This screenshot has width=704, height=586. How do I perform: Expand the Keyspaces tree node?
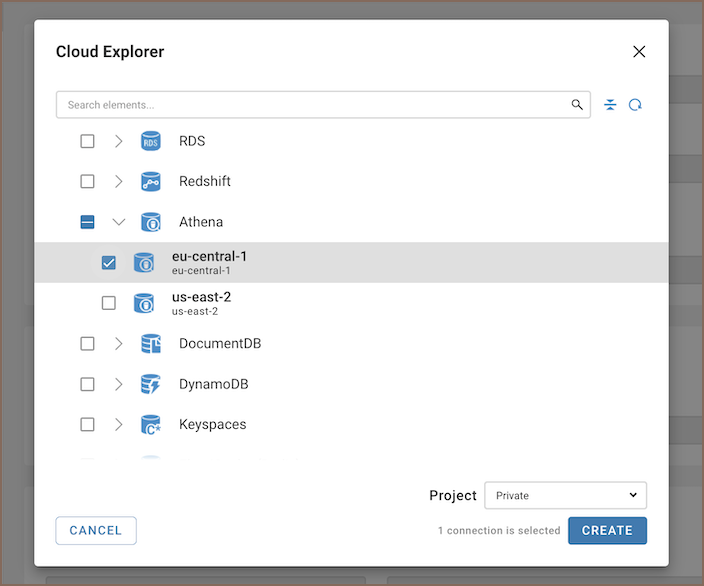tap(119, 425)
